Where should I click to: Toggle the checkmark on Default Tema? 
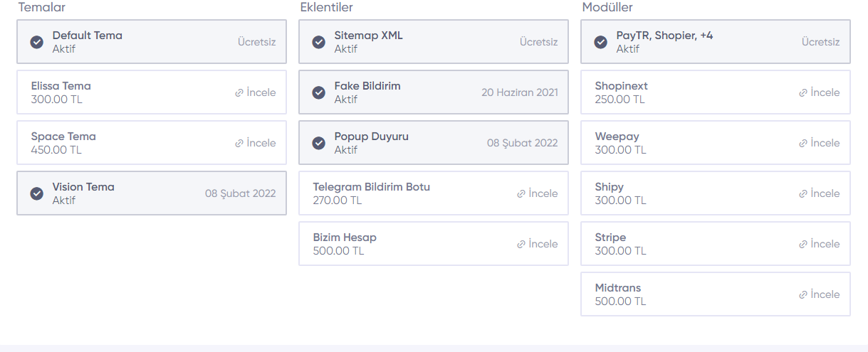pos(37,42)
